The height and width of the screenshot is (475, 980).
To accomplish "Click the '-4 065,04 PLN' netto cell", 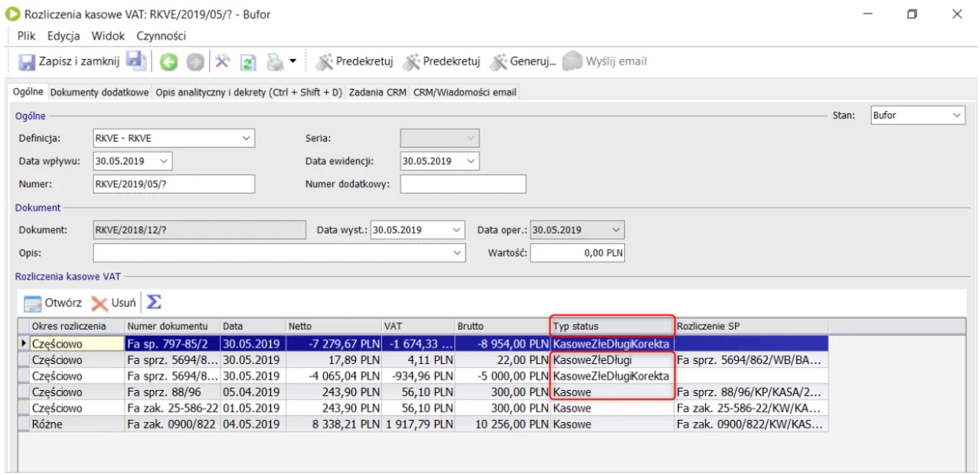I will coord(333,376).
